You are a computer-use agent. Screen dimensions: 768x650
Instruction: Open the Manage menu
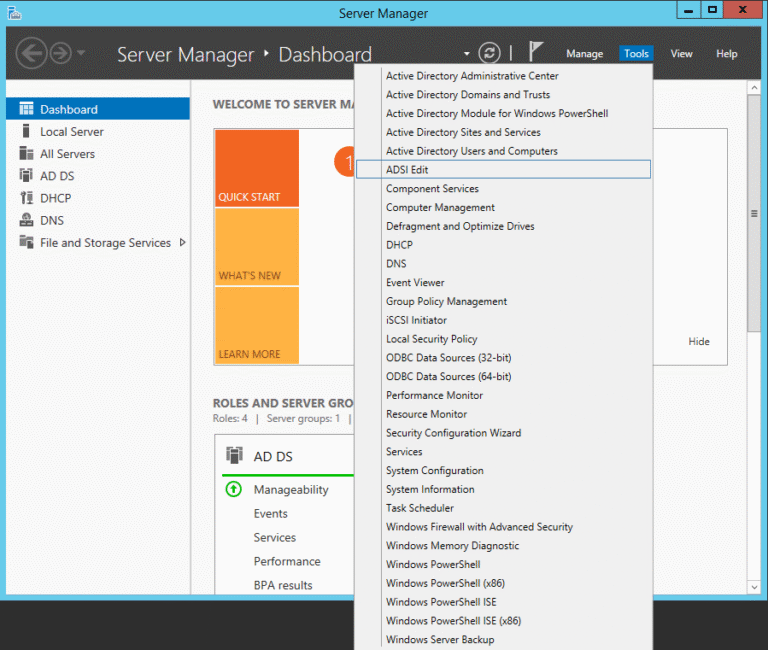tap(584, 54)
